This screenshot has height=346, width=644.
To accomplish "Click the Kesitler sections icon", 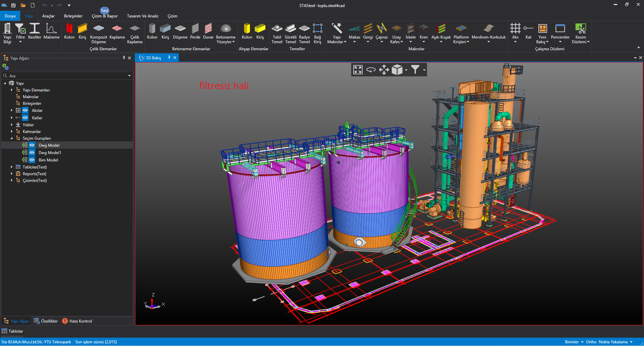I will point(35,31).
